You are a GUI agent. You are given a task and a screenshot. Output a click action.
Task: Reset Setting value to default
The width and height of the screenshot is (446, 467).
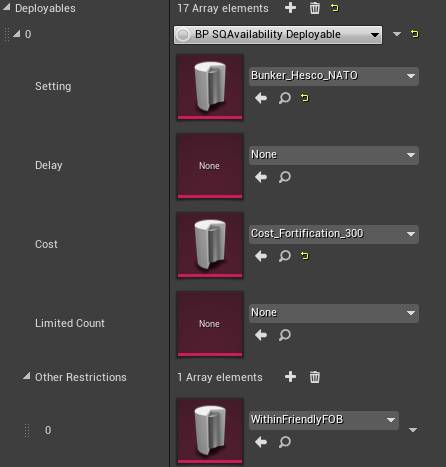coord(304,98)
